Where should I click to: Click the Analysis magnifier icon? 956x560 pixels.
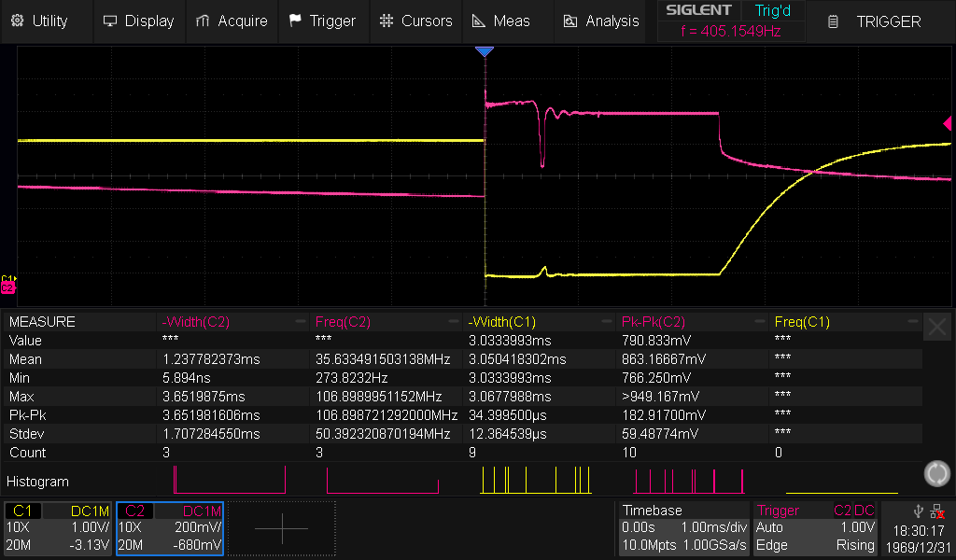pos(569,21)
